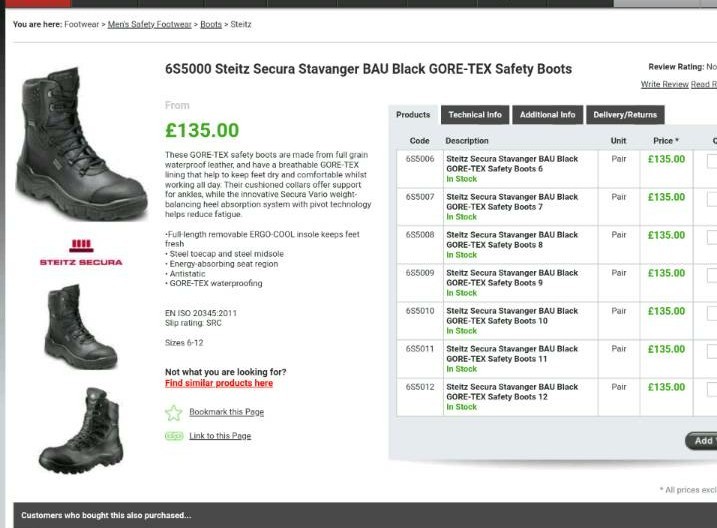
Task: View the second boot side-view thumbnail
Action: tap(81, 327)
